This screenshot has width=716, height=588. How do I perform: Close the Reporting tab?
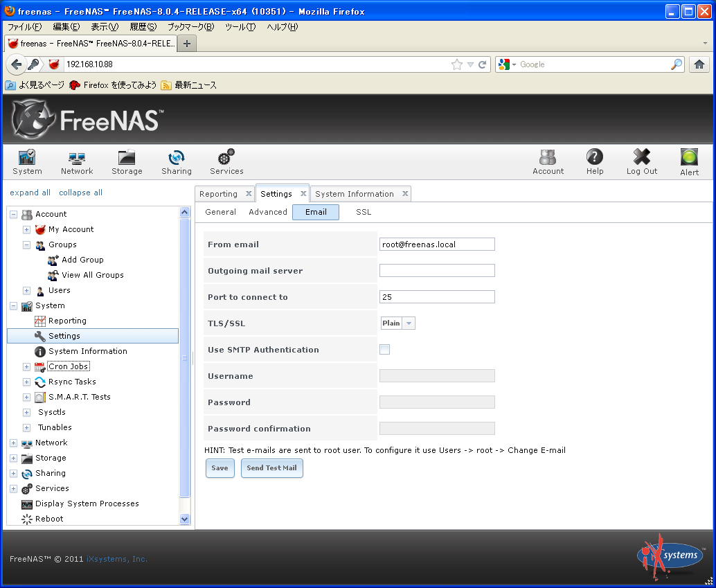(x=249, y=193)
